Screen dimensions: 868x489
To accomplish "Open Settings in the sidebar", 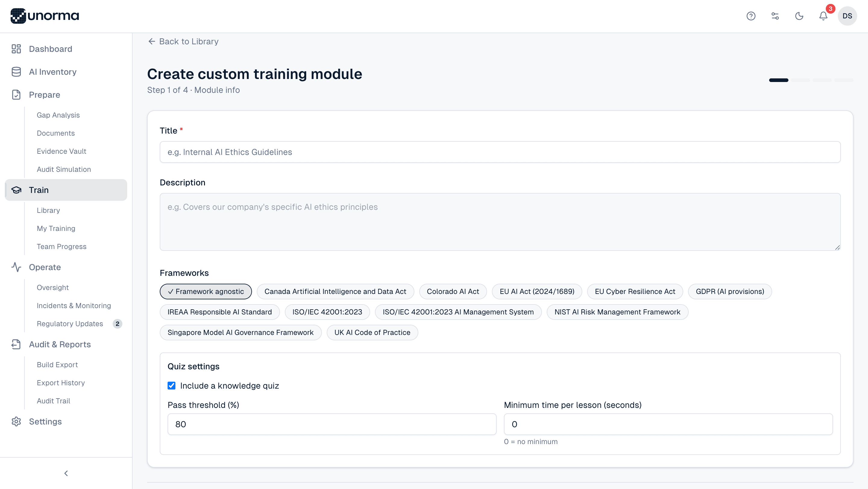I will pos(66,421).
